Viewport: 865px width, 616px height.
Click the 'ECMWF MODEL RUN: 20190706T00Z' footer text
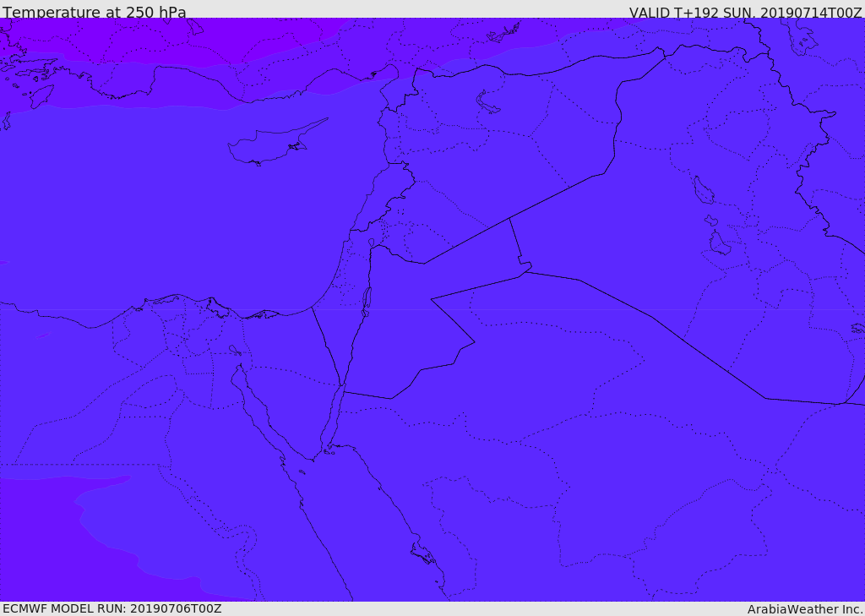(x=112, y=609)
